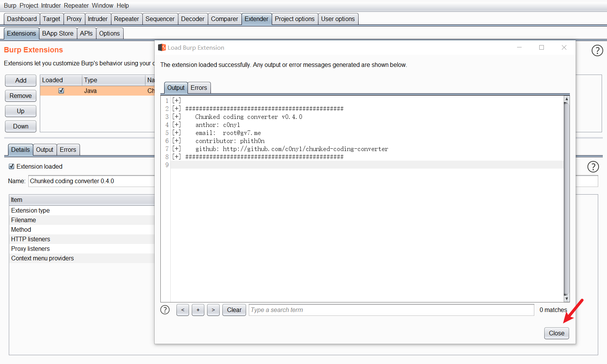Click the output scrollbar down arrow

pyautogui.click(x=566, y=299)
